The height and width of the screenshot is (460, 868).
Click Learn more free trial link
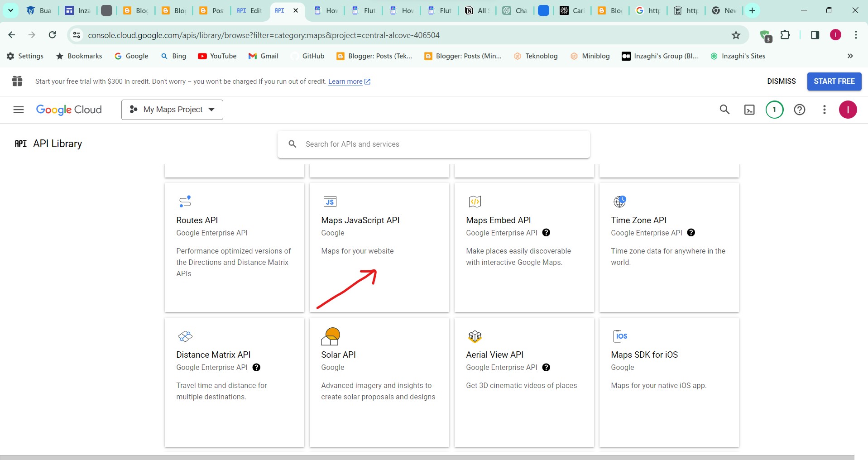(349, 81)
